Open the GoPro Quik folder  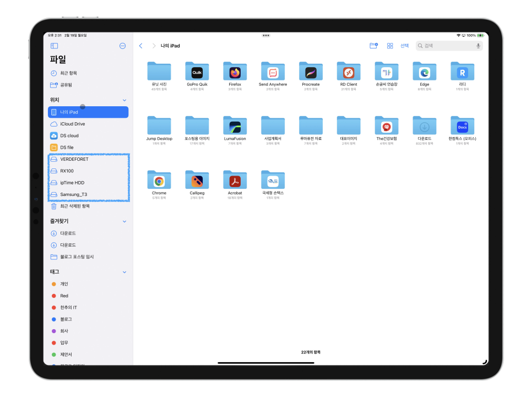click(197, 76)
